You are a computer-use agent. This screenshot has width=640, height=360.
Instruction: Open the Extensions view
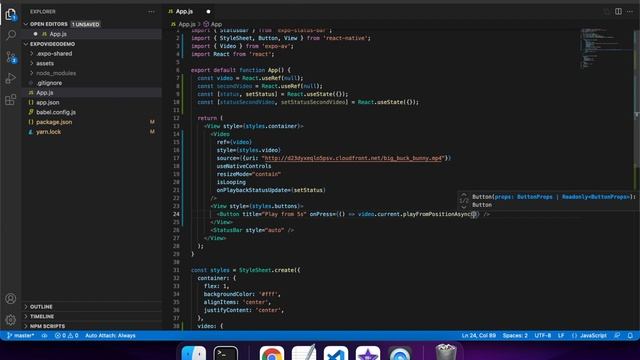pyautogui.click(x=11, y=99)
